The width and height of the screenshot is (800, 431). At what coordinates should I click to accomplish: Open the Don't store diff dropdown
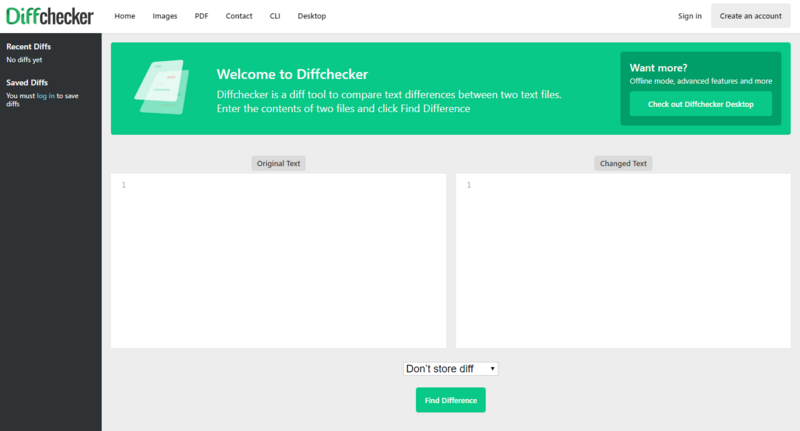[451, 369]
